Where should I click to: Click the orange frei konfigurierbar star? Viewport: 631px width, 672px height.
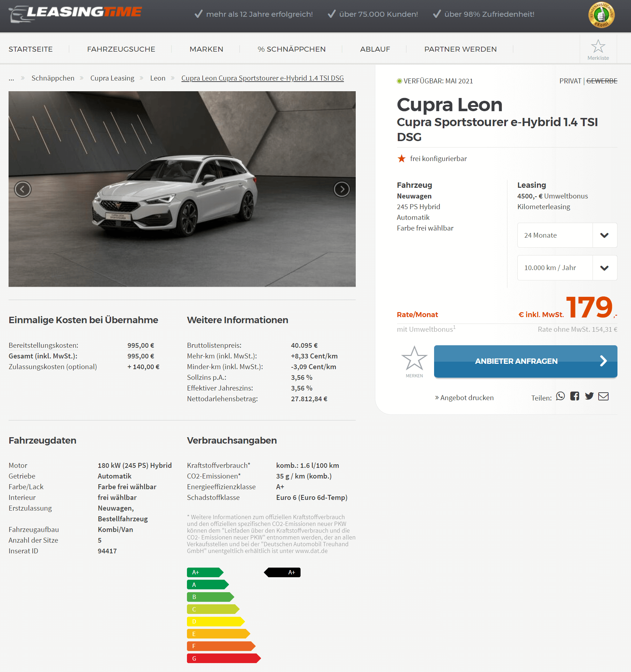(401, 159)
